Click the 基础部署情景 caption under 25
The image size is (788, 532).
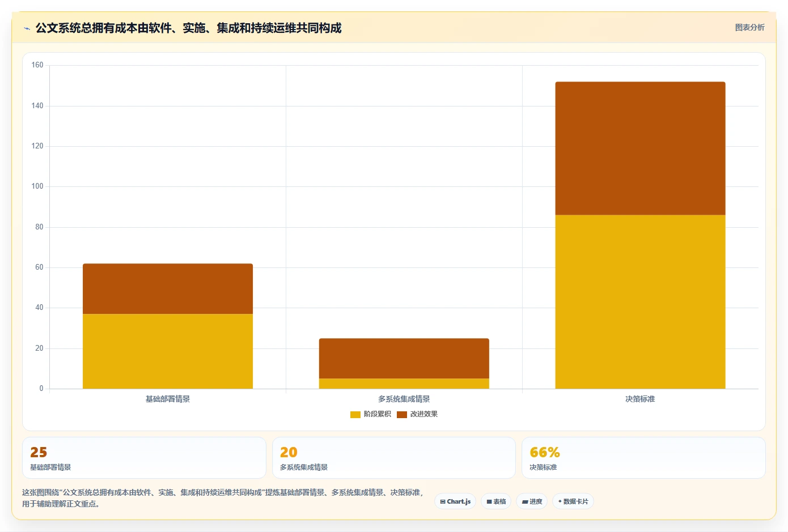tap(50, 467)
